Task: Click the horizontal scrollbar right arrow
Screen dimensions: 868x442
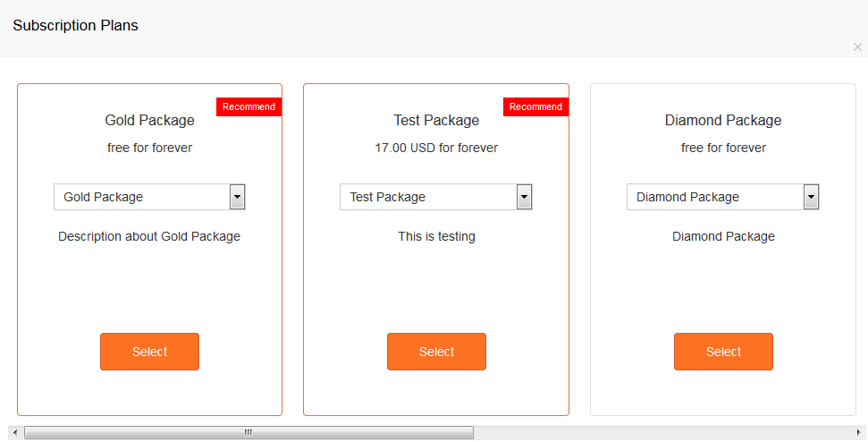Action: click(x=858, y=432)
